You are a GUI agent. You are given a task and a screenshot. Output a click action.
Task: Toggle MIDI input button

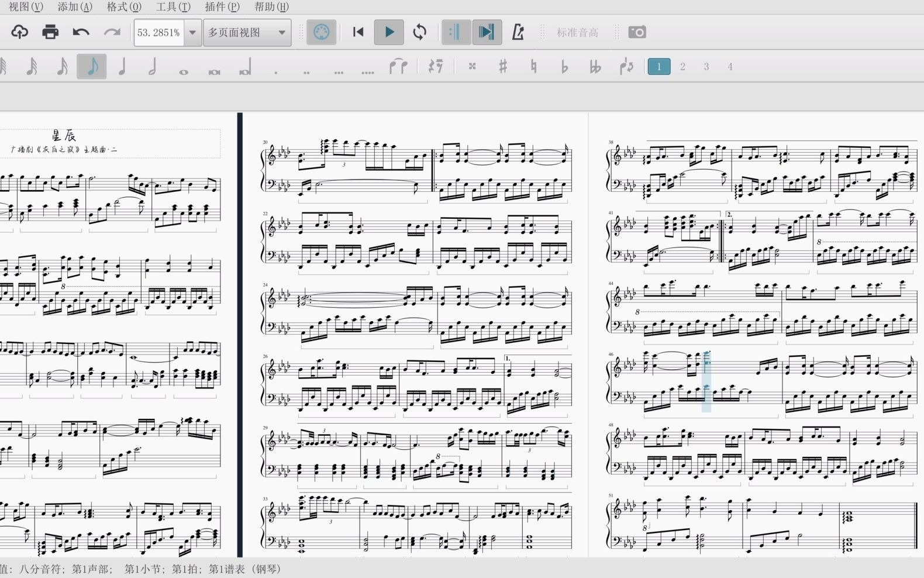tap(321, 32)
